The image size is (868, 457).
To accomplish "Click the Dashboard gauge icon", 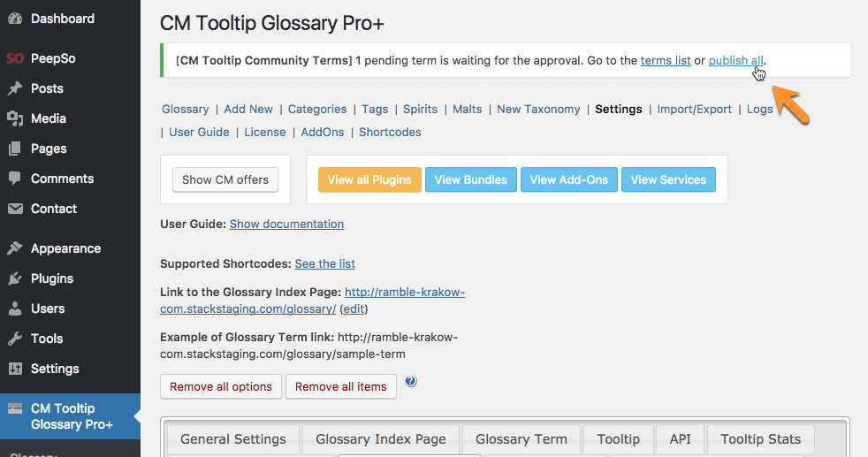I will click(15, 19).
